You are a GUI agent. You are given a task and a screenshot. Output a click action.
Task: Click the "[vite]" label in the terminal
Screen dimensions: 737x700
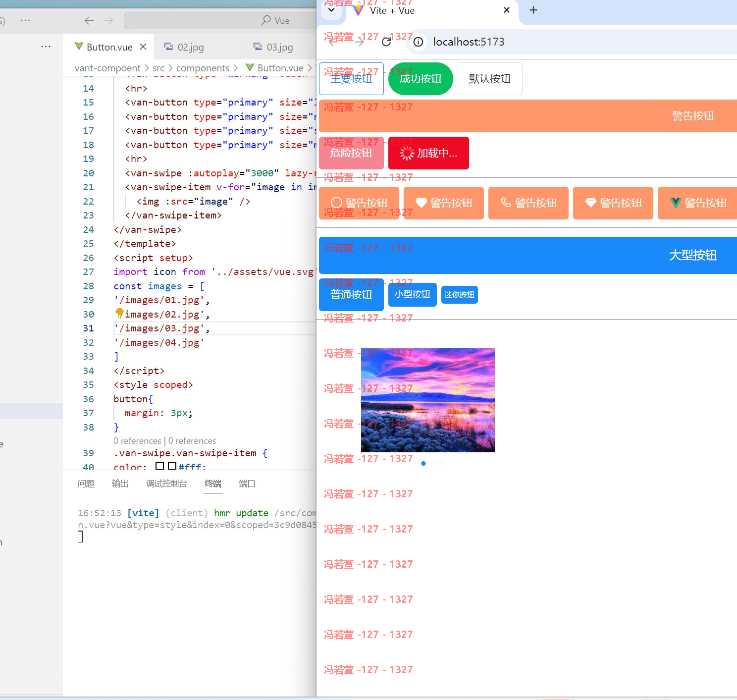[143, 513]
